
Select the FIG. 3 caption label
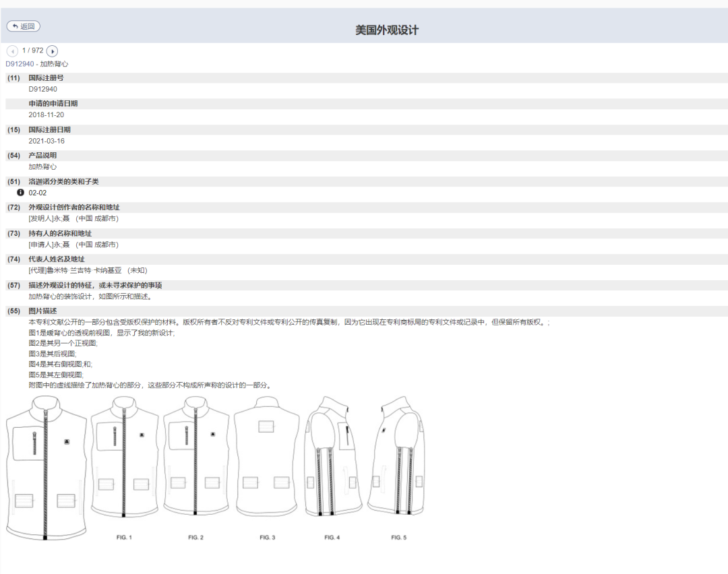[267, 538]
